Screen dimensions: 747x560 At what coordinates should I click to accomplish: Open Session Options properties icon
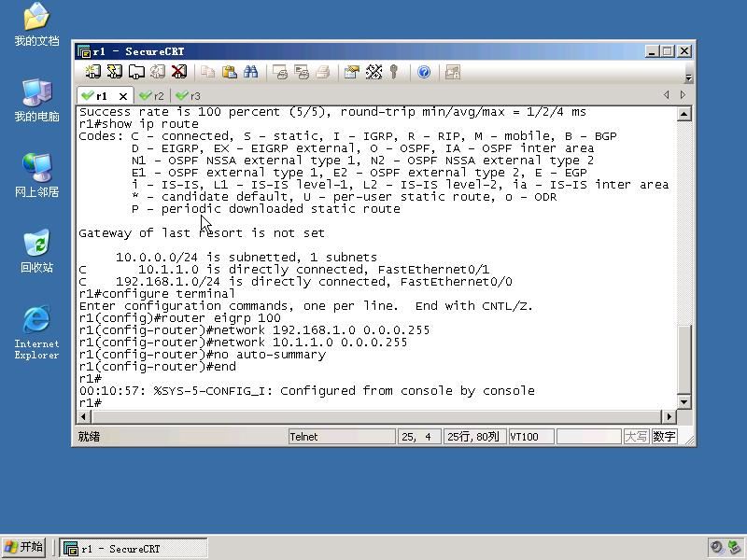(x=352, y=72)
